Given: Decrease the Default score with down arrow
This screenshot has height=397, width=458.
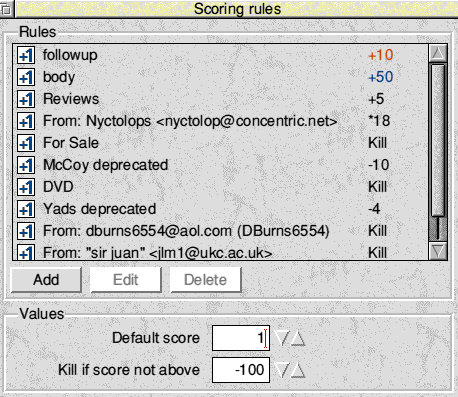Looking at the screenshot, I should pos(282,338).
